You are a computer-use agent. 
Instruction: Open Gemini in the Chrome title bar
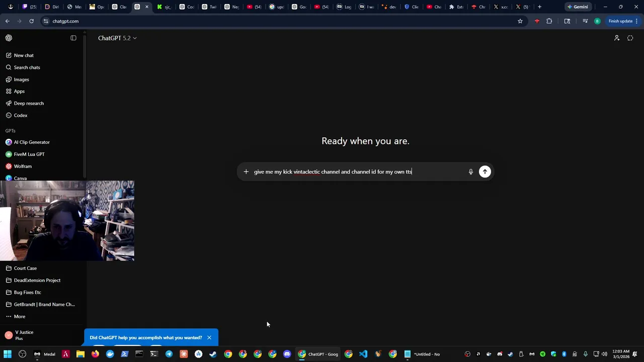point(578,7)
